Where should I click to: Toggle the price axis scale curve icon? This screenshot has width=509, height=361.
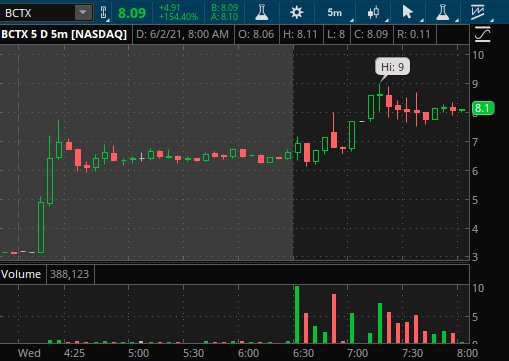click(483, 34)
